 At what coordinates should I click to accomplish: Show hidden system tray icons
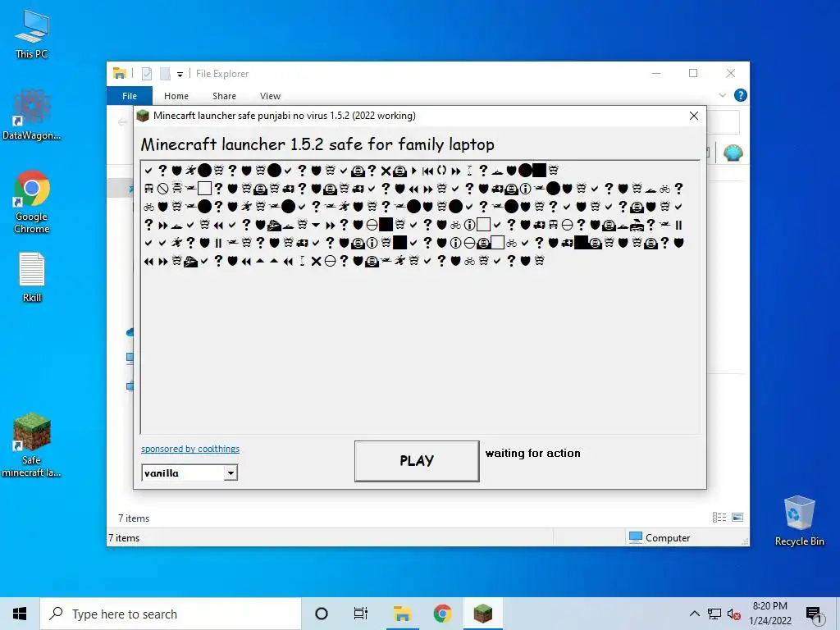pyautogui.click(x=694, y=614)
